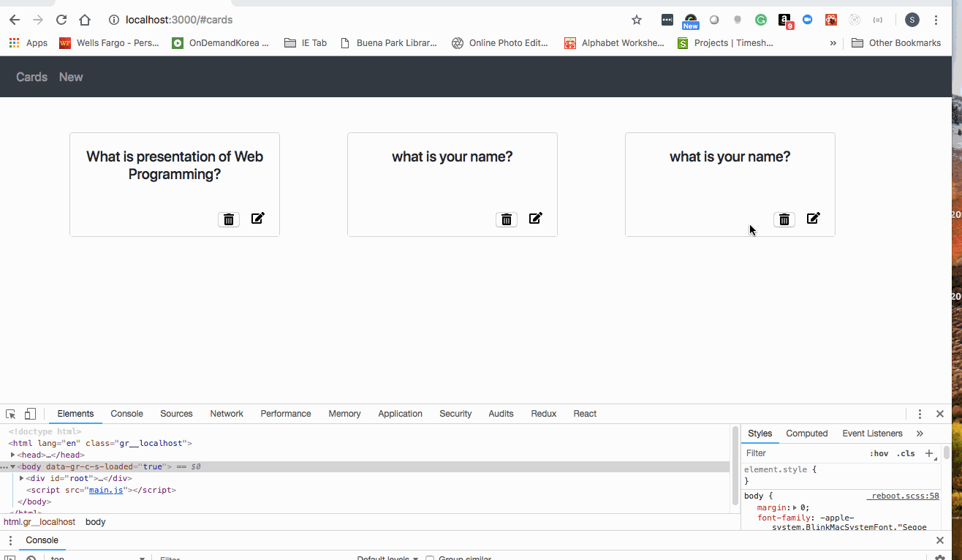Switch to the Redux tab in DevTools
Image resolution: width=962 pixels, height=560 pixels.
tap(543, 413)
